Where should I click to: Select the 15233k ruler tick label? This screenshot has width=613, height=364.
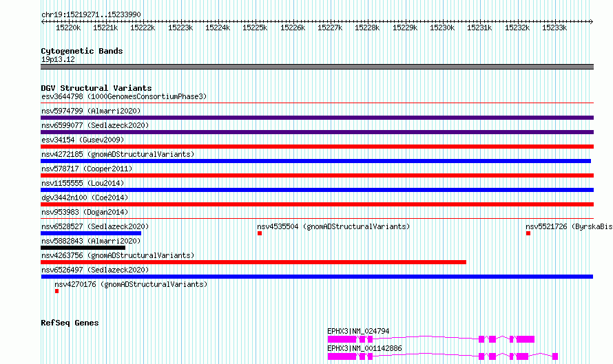(x=554, y=28)
